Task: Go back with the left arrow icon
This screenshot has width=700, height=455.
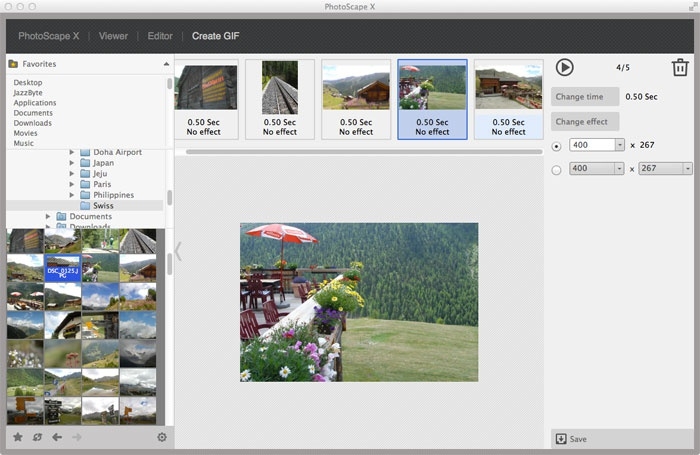Action: tap(57, 437)
